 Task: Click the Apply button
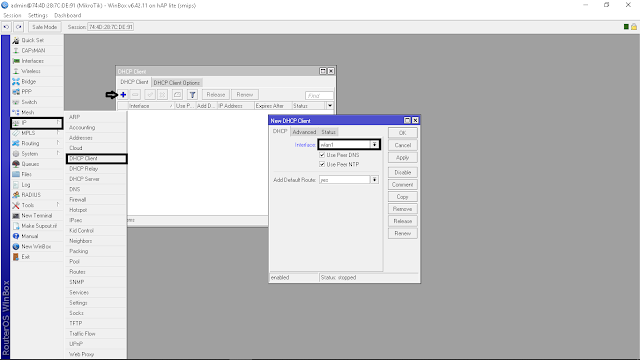pyautogui.click(x=402, y=158)
